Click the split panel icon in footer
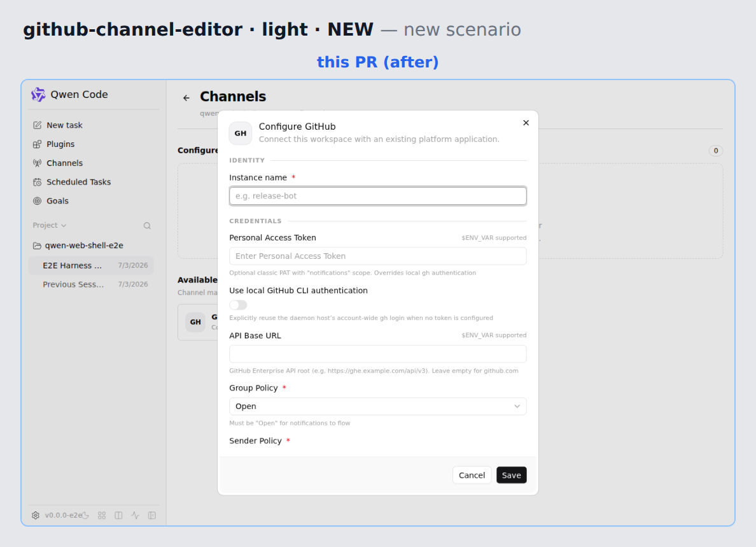Screen dimensions: 756x547 (x=118, y=515)
